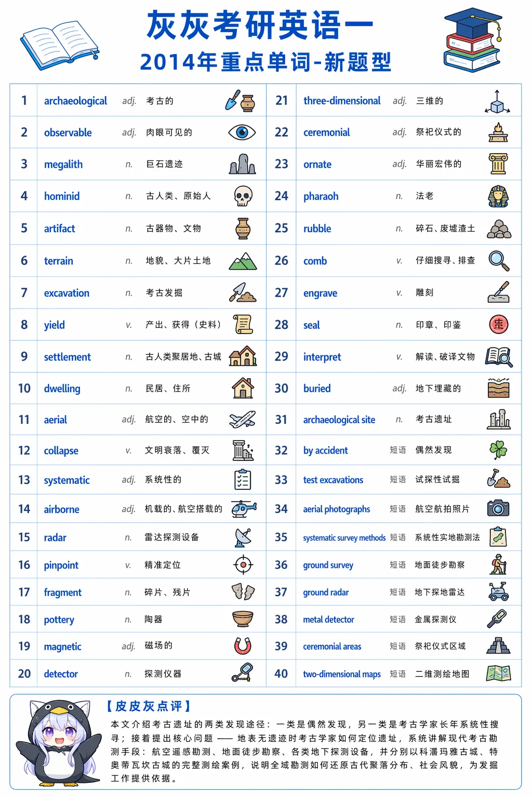Click the definition 金属探测仪
This screenshot has height=798, width=532.
click(x=436, y=619)
